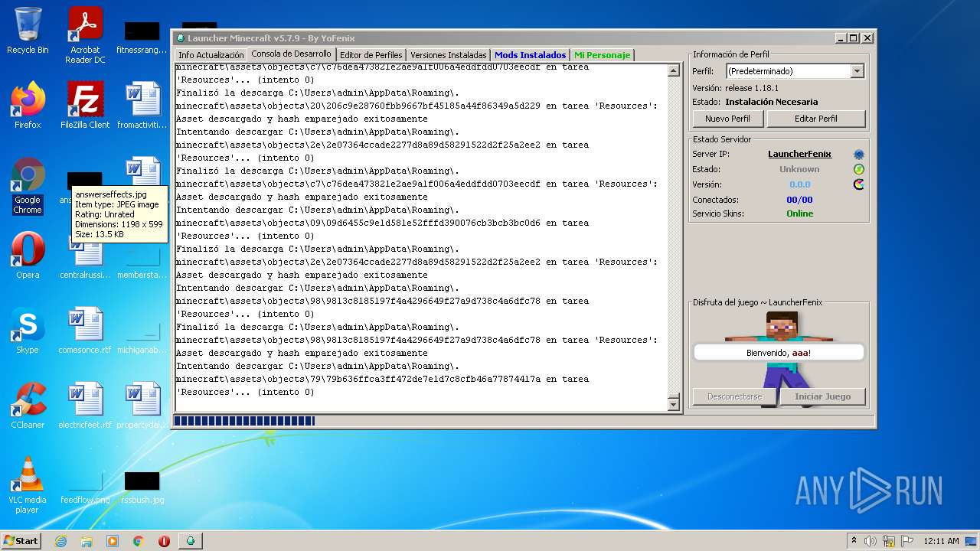Select feedflow.png file on desktop
Image resolution: width=980 pixels, height=551 pixels.
coord(85,487)
